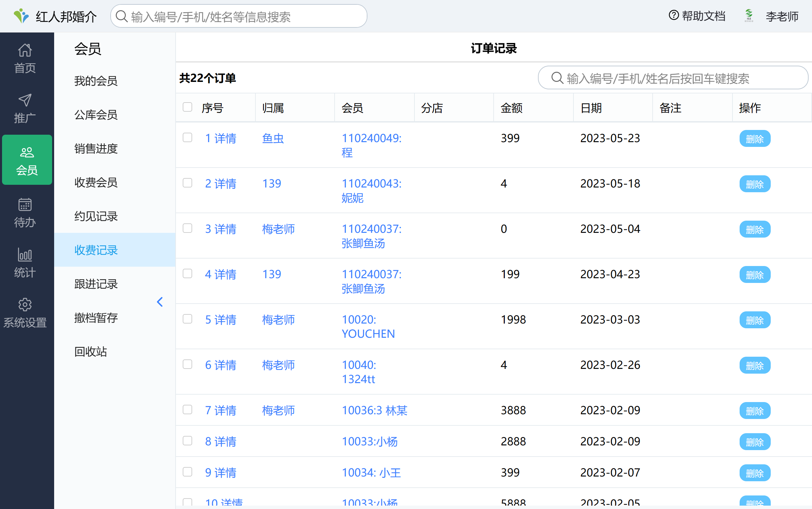Collapse the member submenu with left chevron

click(x=160, y=302)
